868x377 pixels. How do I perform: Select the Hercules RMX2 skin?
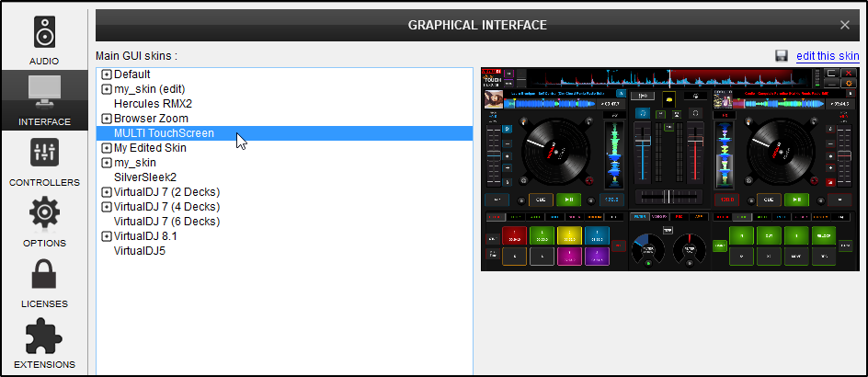click(x=153, y=104)
